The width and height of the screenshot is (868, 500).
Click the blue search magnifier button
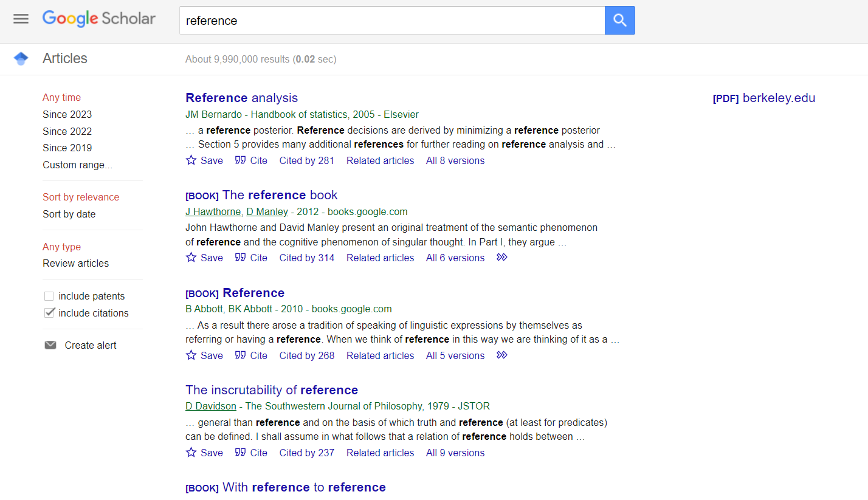[619, 21]
